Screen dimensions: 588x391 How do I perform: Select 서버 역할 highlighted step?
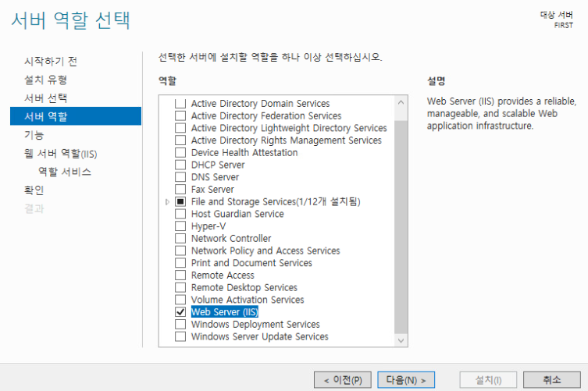tap(76, 116)
